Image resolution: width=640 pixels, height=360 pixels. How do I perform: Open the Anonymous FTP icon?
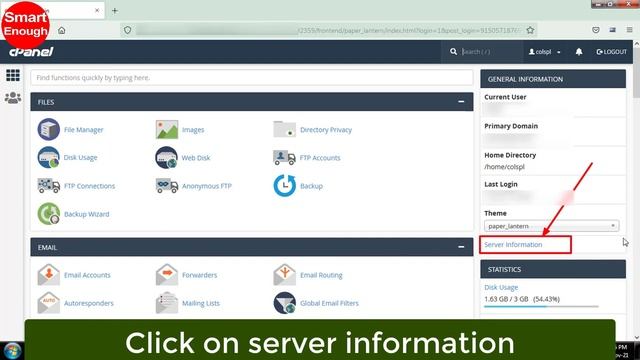(x=167, y=186)
